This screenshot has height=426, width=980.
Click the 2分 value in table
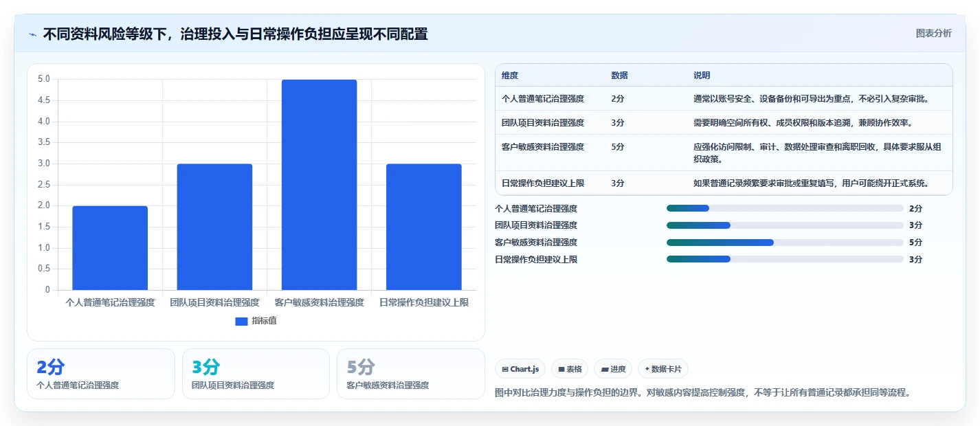[618, 99]
